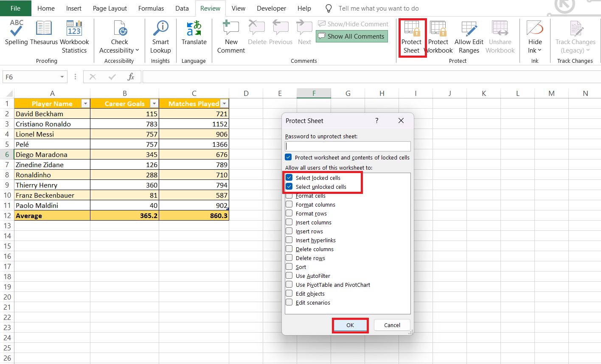
Task: Open the Translate tool
Action: (x=194, y=33)
